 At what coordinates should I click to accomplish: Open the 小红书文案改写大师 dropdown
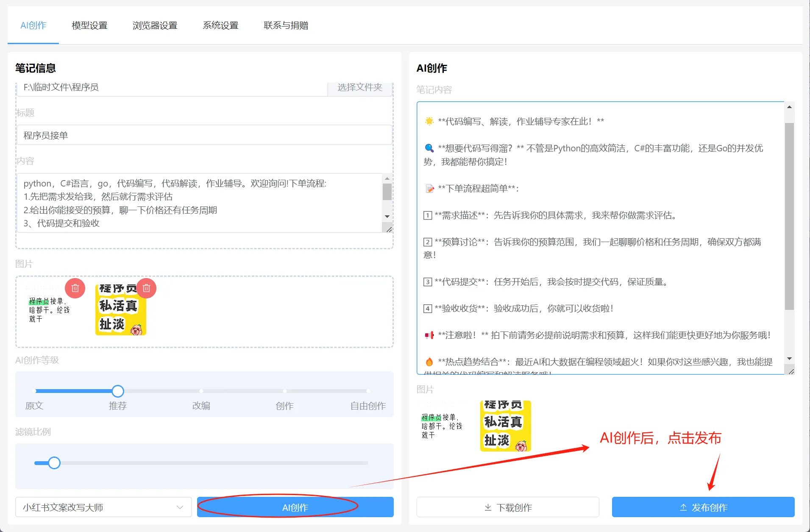[x=103, y=507]
